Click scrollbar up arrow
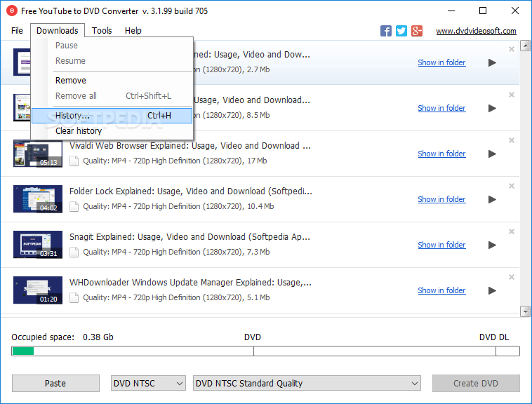The width and height of the screenshot is (532, 404). click(526, 46)
